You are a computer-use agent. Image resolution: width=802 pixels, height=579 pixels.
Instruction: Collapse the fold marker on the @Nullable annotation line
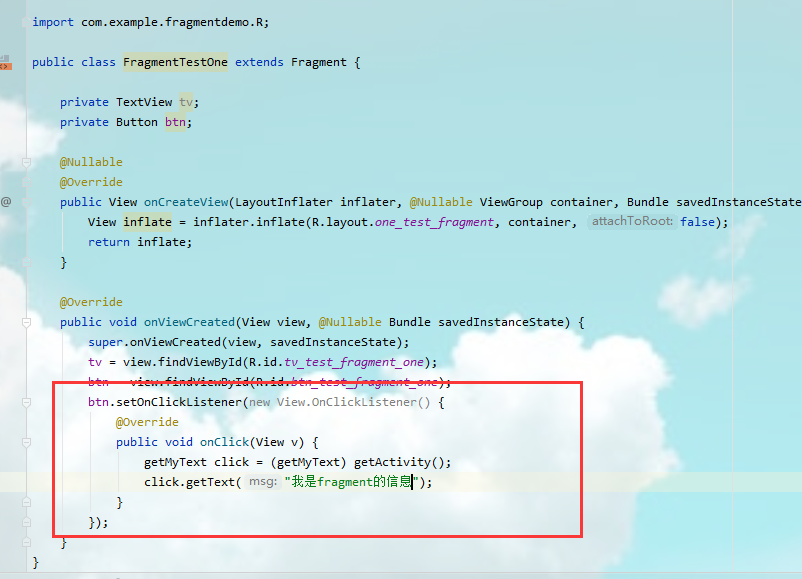27,162
